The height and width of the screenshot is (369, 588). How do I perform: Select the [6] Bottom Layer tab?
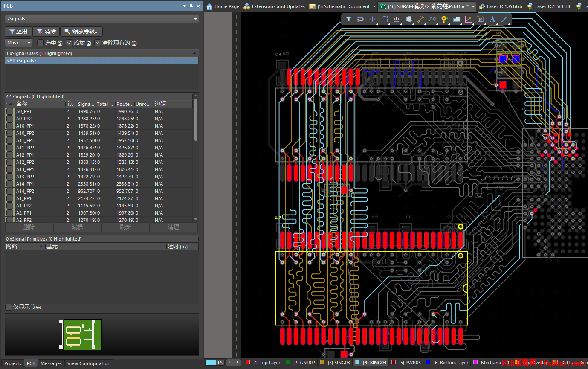(447, 363)
